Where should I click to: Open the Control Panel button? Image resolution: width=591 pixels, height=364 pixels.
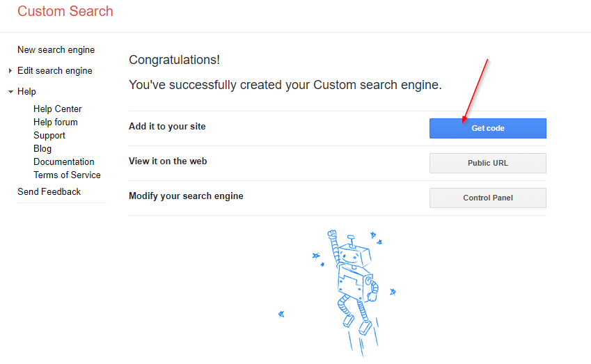click(488, 198)
